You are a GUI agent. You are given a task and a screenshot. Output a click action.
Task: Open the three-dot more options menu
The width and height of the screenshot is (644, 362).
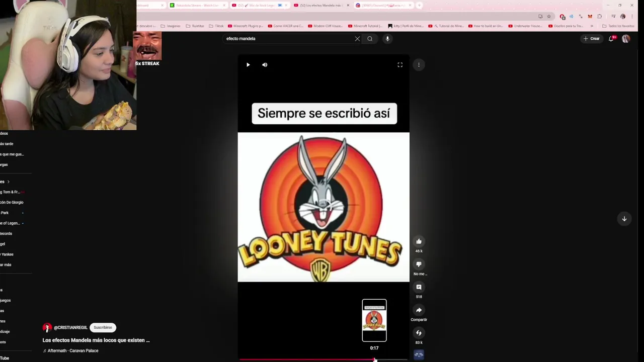(x=419, y=65)
